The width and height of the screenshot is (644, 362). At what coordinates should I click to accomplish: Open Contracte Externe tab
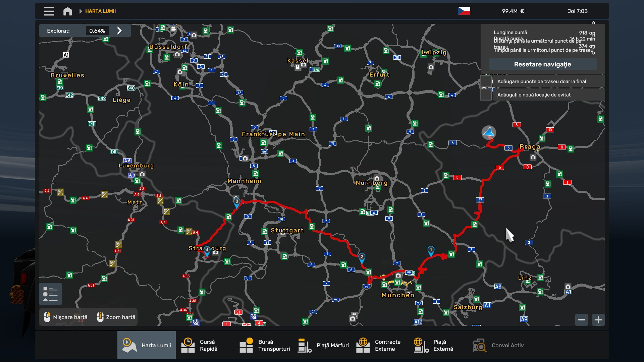(379, 345)
